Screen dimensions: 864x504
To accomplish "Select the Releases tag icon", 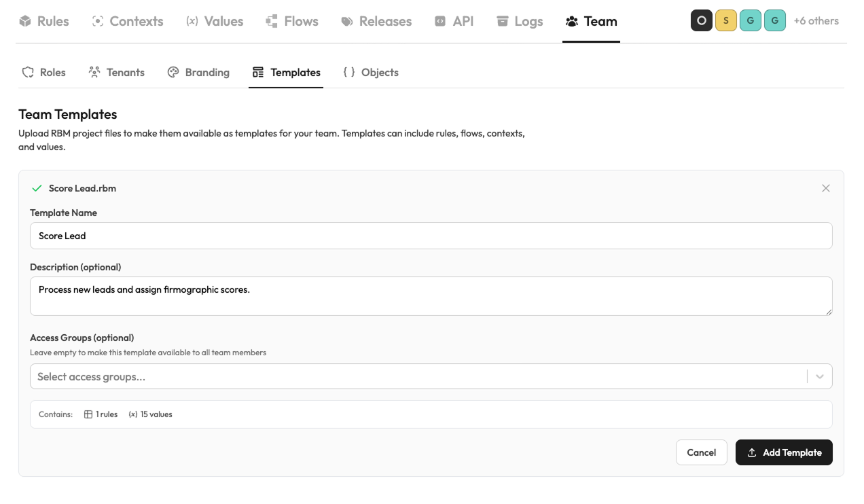I will pos(346,20).
